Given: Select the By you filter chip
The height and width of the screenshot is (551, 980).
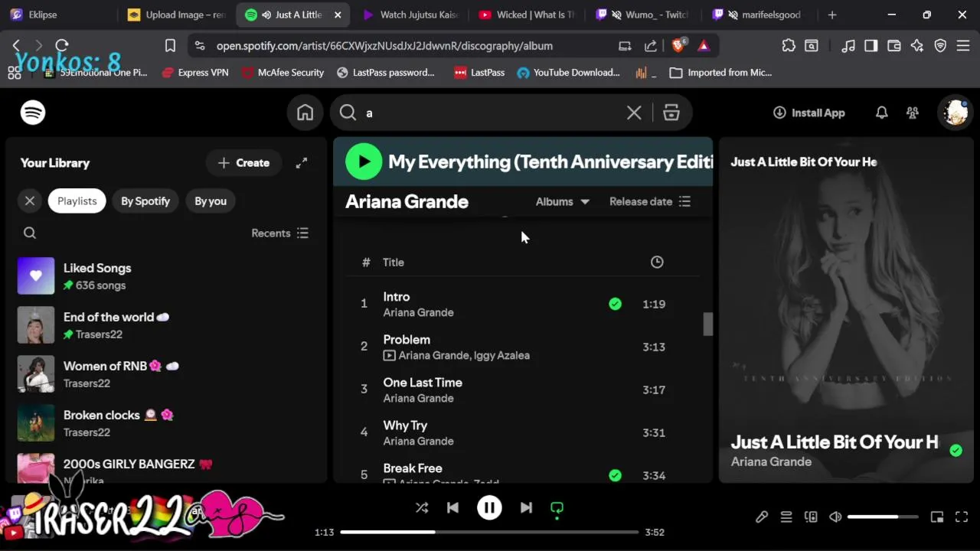Looking at the screenshot, I should click(211, 201).
